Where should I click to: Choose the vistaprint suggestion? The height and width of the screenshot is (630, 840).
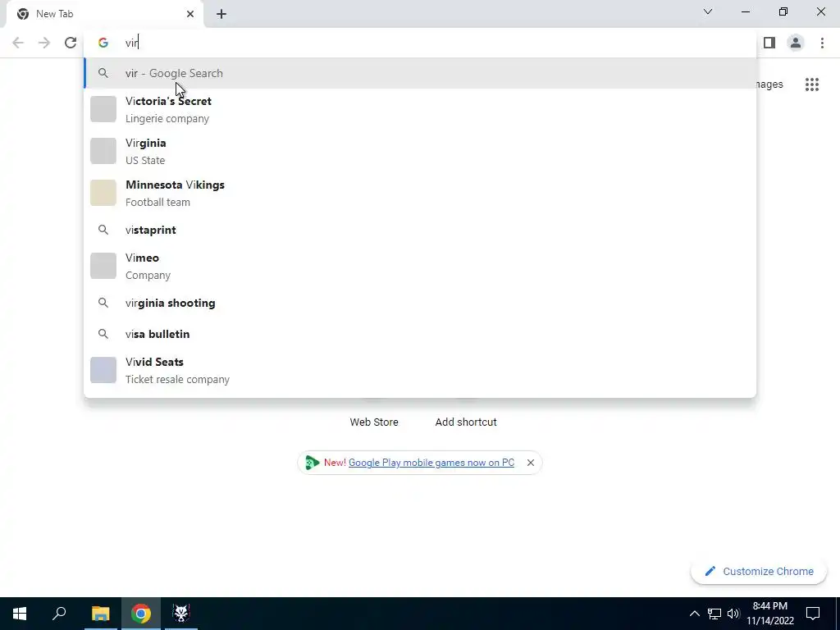420,230
